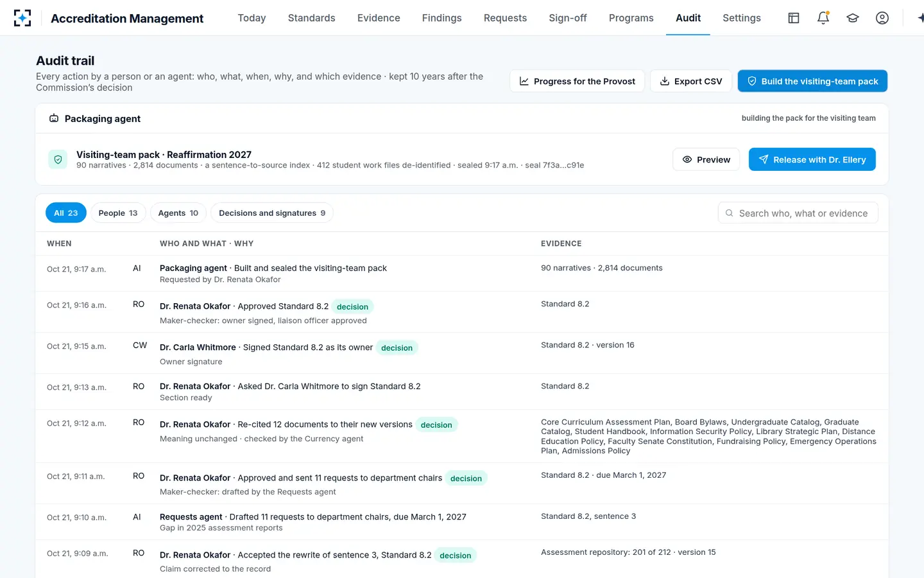Click the Accreditation Management logo icon
Image resolution: width=924 pixels, height=578 pixels.
(22, 18)
